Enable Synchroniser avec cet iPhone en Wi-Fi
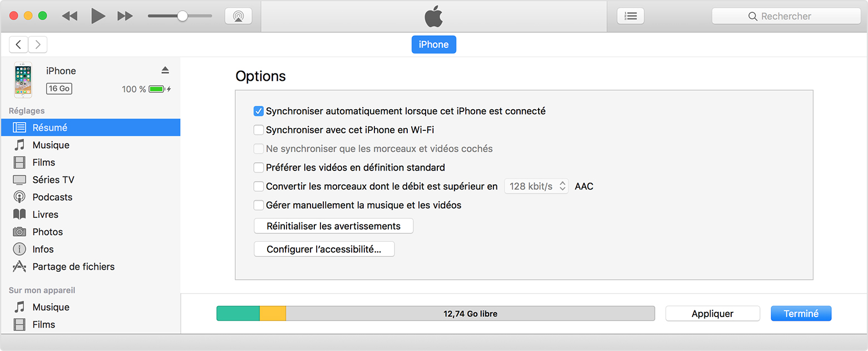Image resolution: width=868 pixels, height=351 pixels. click(x=258, y=130)
